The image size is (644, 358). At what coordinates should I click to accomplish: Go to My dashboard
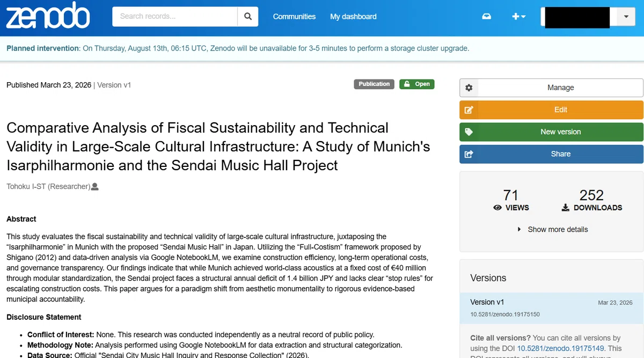[353, 17]
